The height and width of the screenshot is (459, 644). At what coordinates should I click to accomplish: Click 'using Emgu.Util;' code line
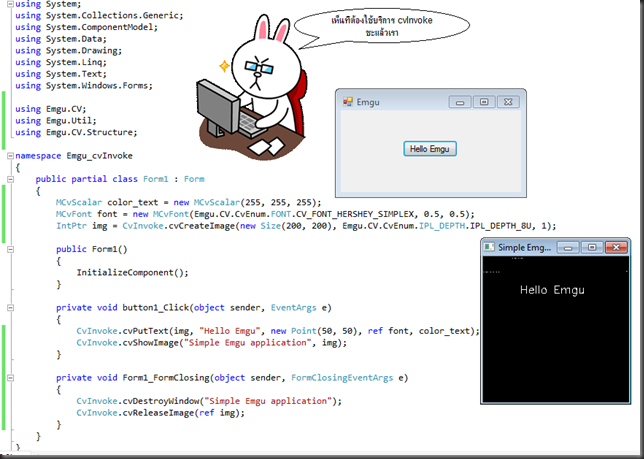[x=56, y=121]
